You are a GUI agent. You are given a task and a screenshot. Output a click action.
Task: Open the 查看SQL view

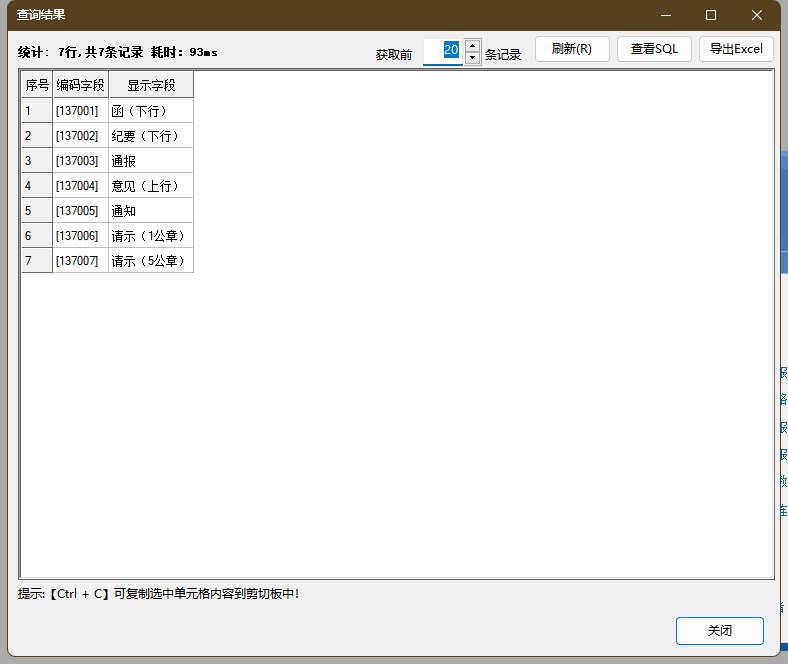pyautogui.click(x=654, y=49)
